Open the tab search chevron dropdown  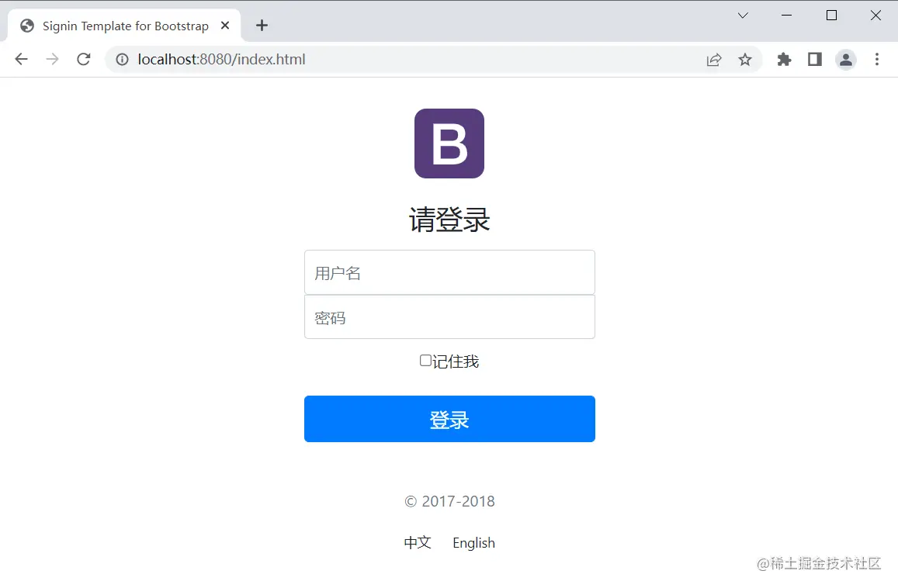(743, 16)
